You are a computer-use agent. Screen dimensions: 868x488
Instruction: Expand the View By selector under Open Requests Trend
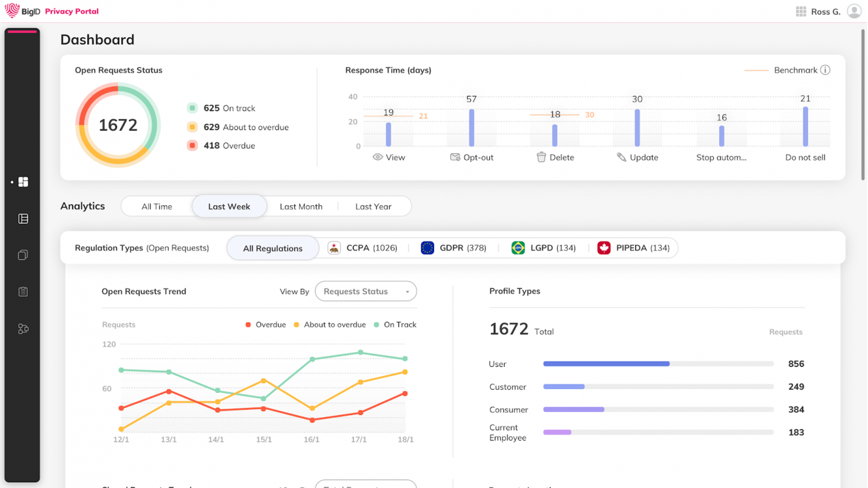click(366, 291)
